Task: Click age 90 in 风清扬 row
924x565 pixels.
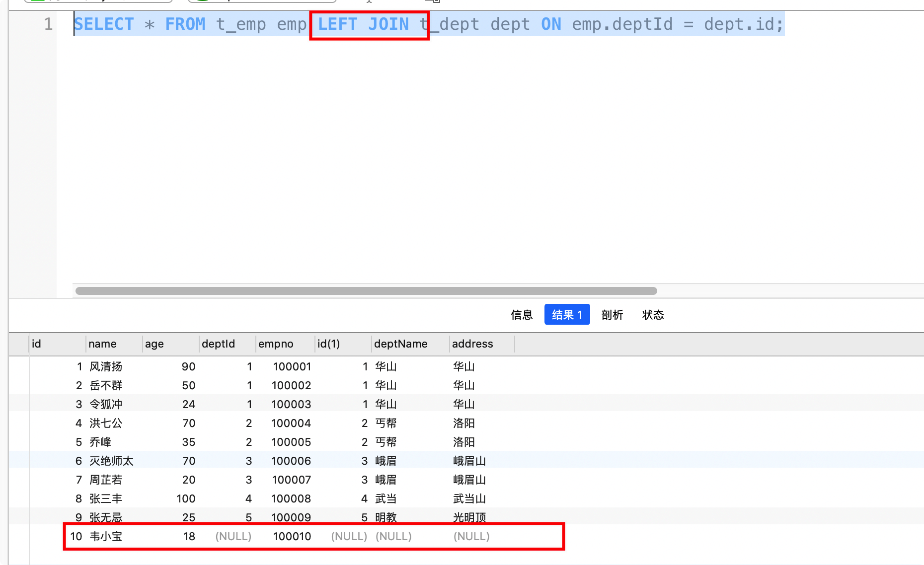Action: pos(188,366)
